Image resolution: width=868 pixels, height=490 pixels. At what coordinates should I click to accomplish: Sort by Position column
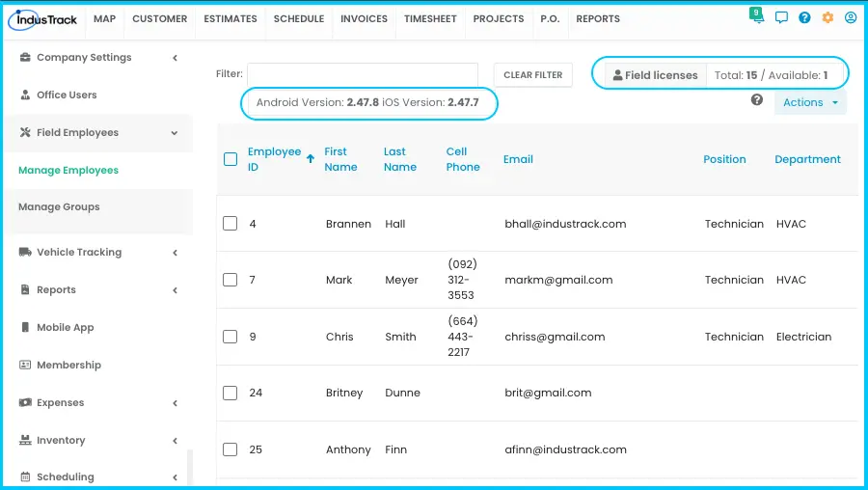(x=724, y=159)
